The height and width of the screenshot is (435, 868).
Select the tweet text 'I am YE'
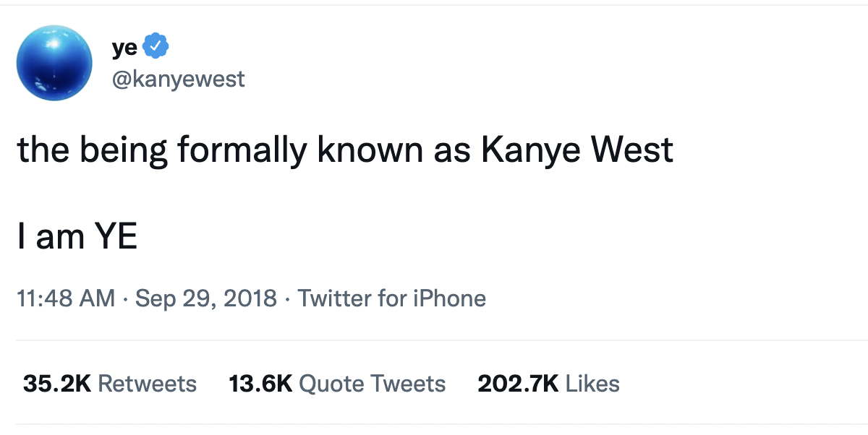pyautogui.click(x=77, y=235)
